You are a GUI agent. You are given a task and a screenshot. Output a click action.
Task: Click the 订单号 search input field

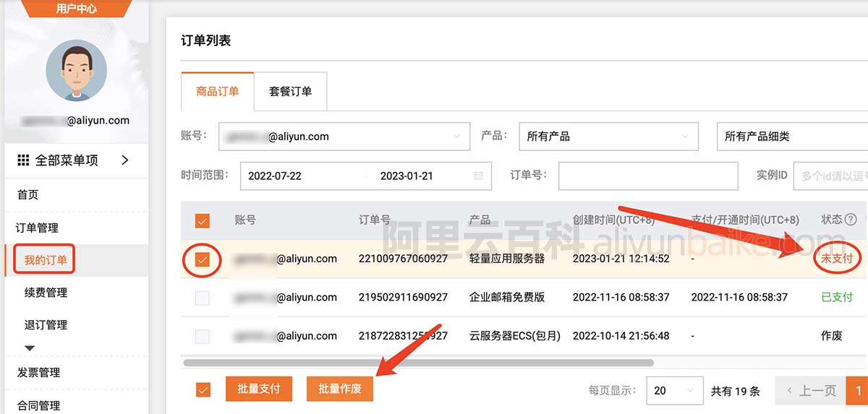pyautogui.click(x=648, y=176)
